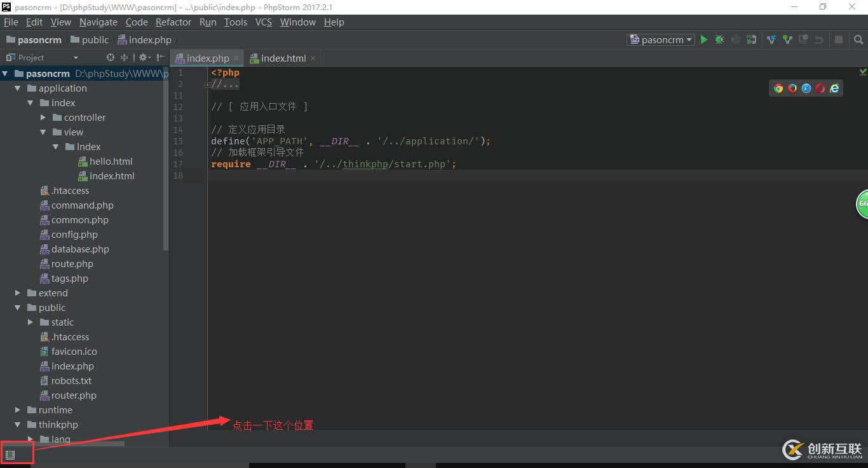This screenshot has height=468, width=868.
Task: Hide the Project tool window
Action: coord(160,57)
